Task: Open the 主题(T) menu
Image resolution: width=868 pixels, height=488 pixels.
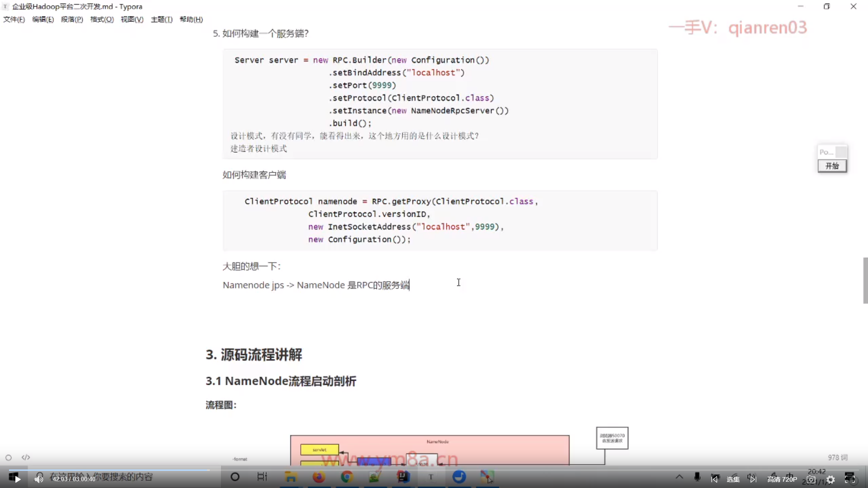Action: click(x=161, y=19)
